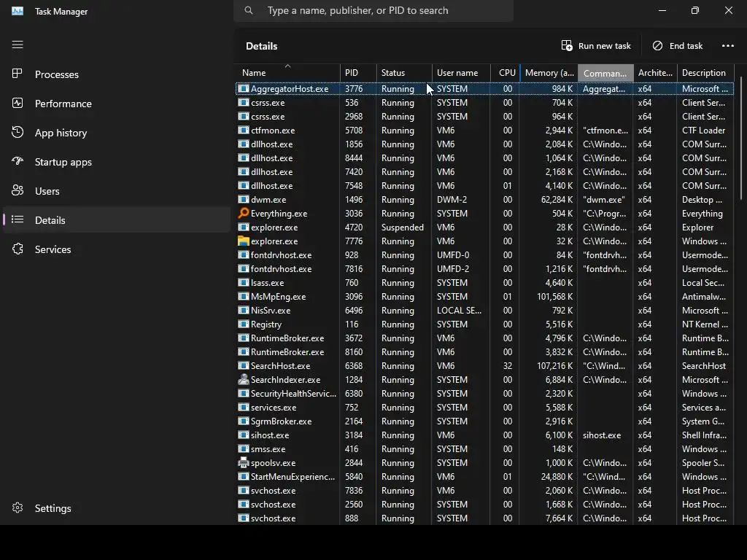
Task: Sort by the User name column header
Action: (461, 73)
